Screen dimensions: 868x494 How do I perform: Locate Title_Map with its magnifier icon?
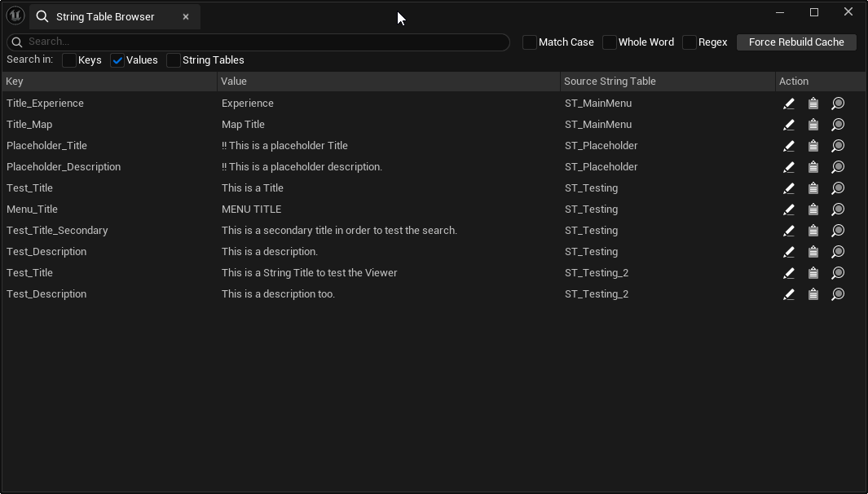point(838,125)
